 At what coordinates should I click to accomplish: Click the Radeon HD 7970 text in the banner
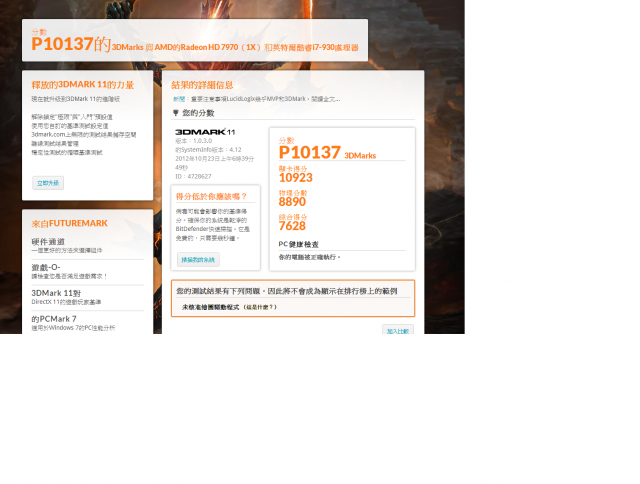tap(209, 47)
